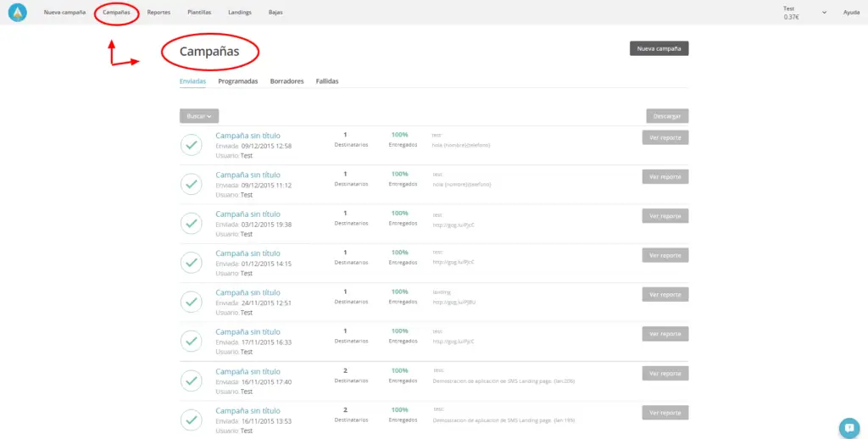Screen dimensions: 868x439
Task: Click the checkmark icon for 09/12/2015 12:58 campaign
Action: (192, 145)
